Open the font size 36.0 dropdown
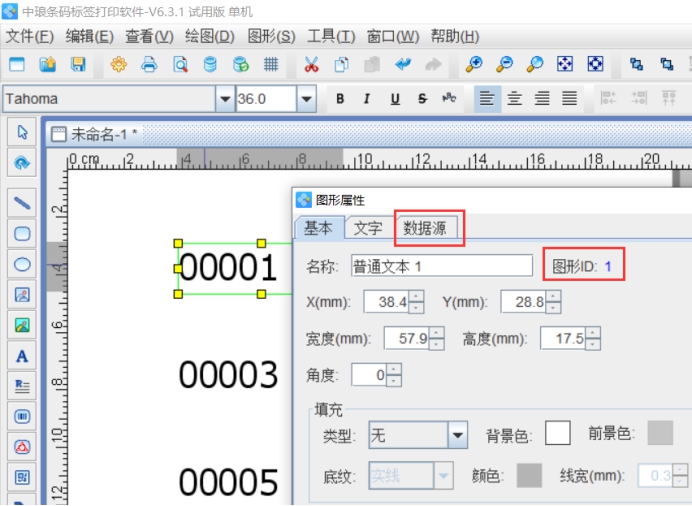Screen dimensions: 692x506 307,99
